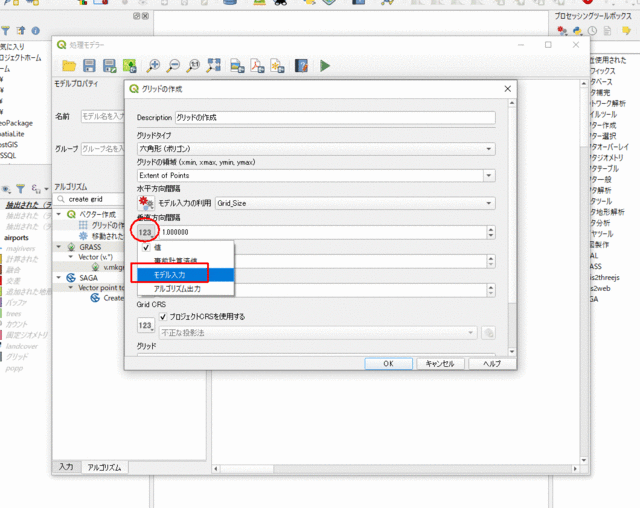
Task: Open the disabled 不正な投影法 CRS dropdown
Action: 318,333
